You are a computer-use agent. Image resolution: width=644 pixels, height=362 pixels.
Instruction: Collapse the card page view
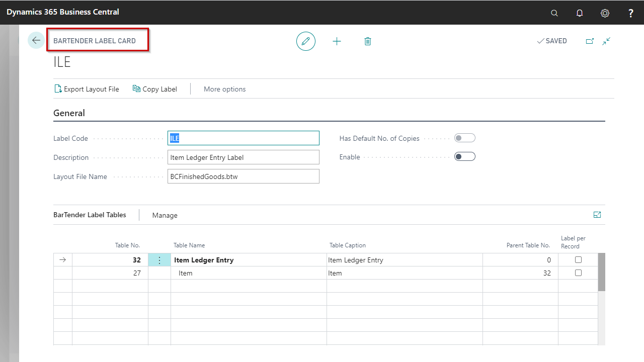[607, 41]
